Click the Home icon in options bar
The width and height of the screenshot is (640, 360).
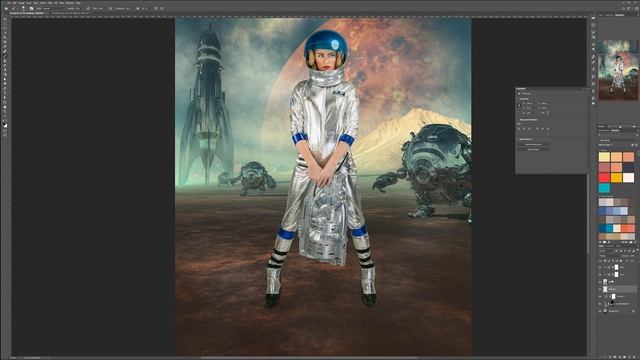click(x=6, y=8)
